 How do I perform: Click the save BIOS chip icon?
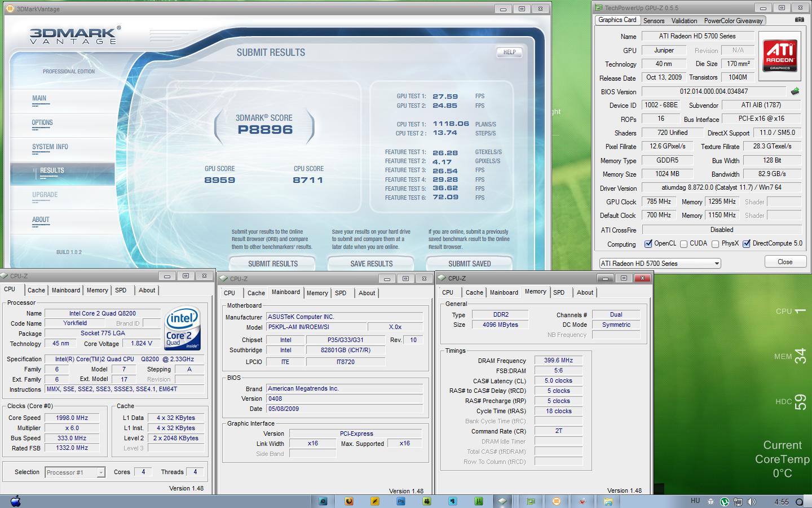pos(795,91)
